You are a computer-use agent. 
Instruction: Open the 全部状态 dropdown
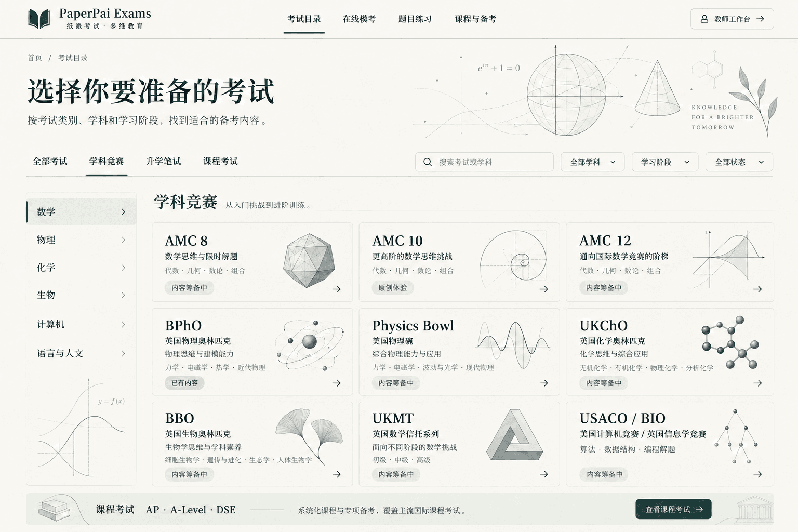coord(739,162)
